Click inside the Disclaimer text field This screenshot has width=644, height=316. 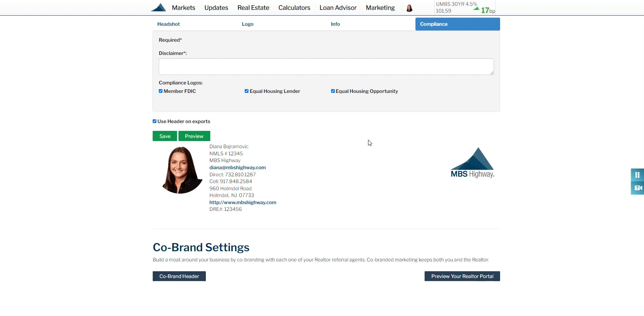(x=326, y=66)
